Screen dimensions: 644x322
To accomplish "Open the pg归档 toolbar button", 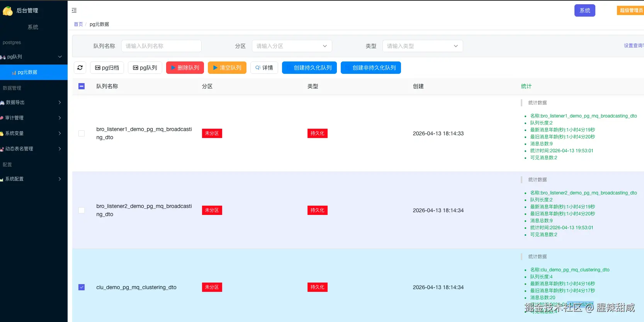I will coord(107,68).
